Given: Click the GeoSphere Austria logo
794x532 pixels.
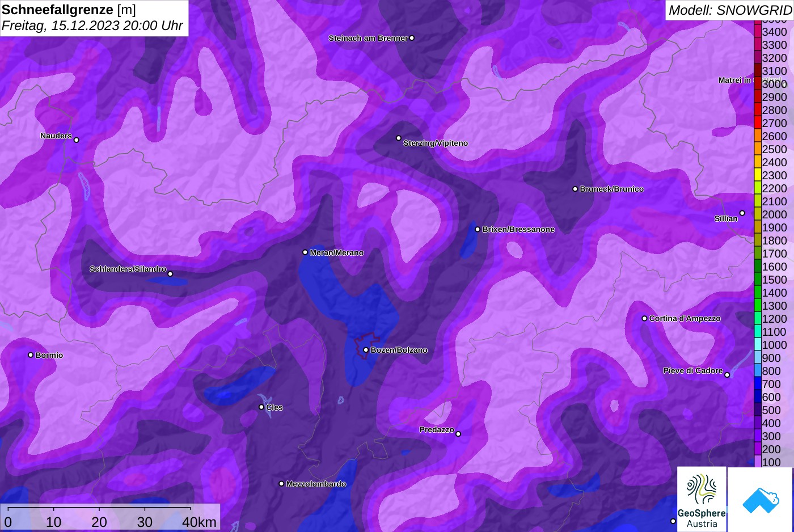Looking at the screenshot, I should click(x=702, y=499).
